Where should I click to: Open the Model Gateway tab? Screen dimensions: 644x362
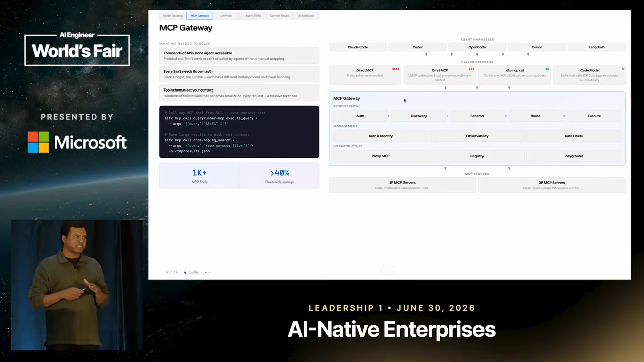[x=173, y=16]
